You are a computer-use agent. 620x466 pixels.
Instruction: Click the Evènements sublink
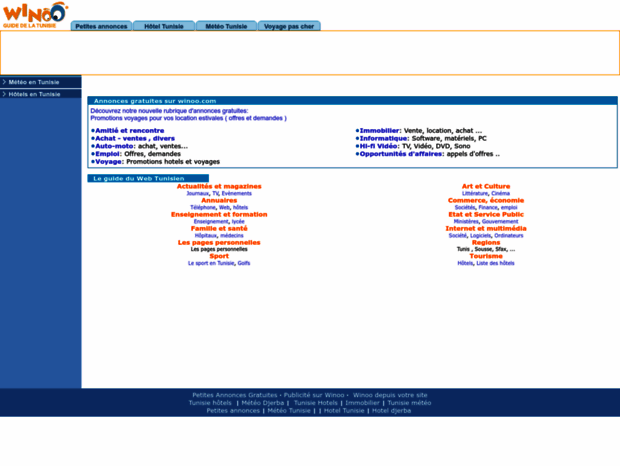pos(236,193)
